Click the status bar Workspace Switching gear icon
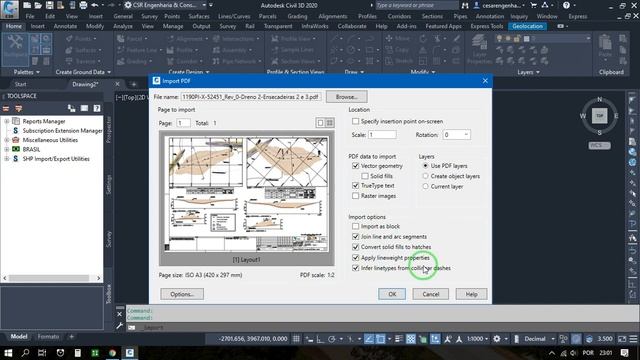Screen dimensions: 640x360 (497, 339)
